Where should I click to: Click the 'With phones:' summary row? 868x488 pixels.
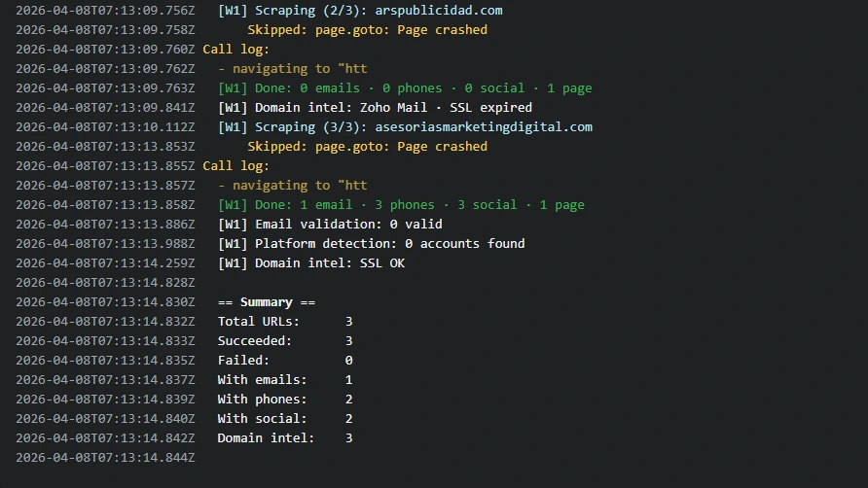pos(285,399)
